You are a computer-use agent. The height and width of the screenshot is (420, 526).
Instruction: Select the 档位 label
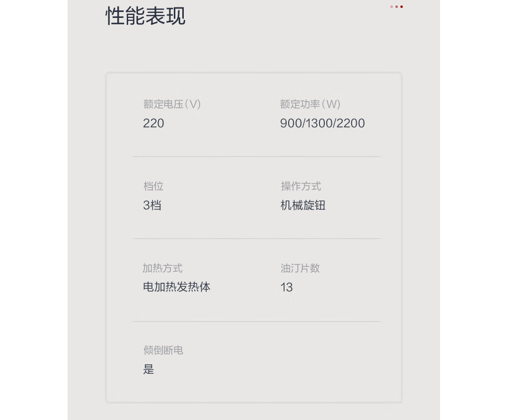point(153,186)
